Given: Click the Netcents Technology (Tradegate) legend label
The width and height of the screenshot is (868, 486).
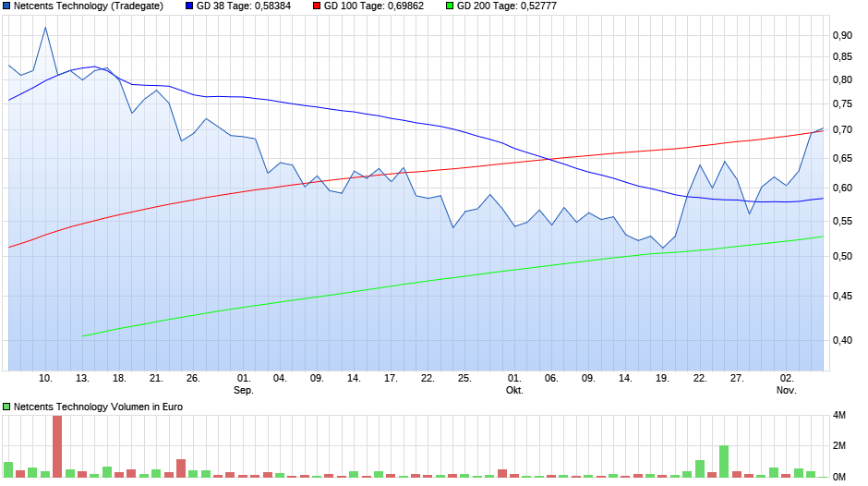Looking at the screenshot, I should [x=89, y=6].
